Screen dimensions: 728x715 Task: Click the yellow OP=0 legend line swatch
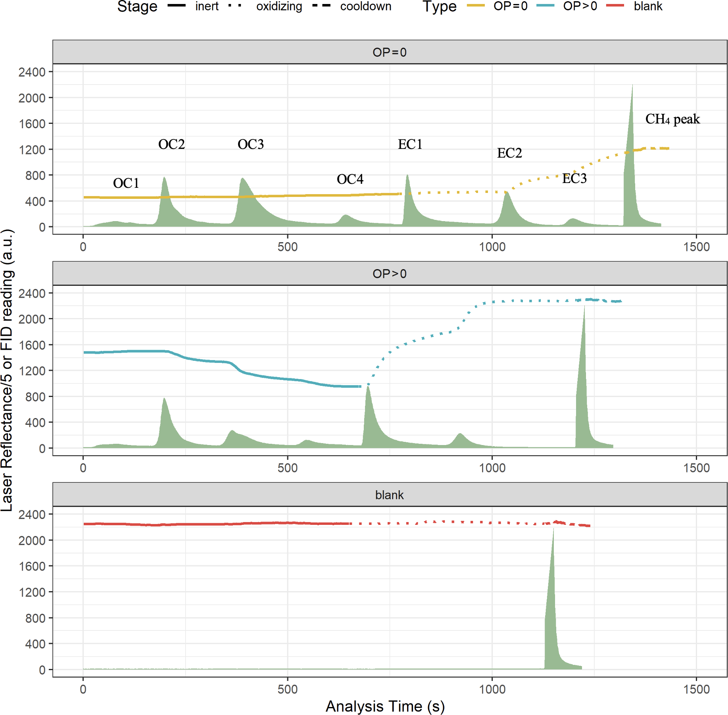476,6
